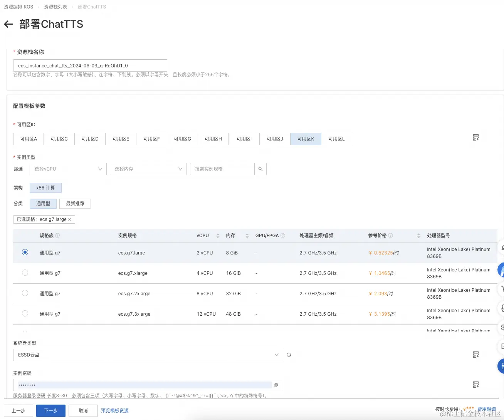Select availability zone 可用区F
The image size is (504, 420).
(x=152, y=139)
